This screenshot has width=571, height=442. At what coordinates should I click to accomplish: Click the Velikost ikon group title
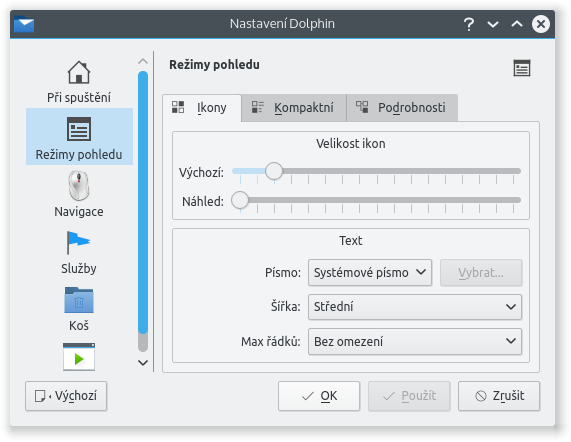351,143
